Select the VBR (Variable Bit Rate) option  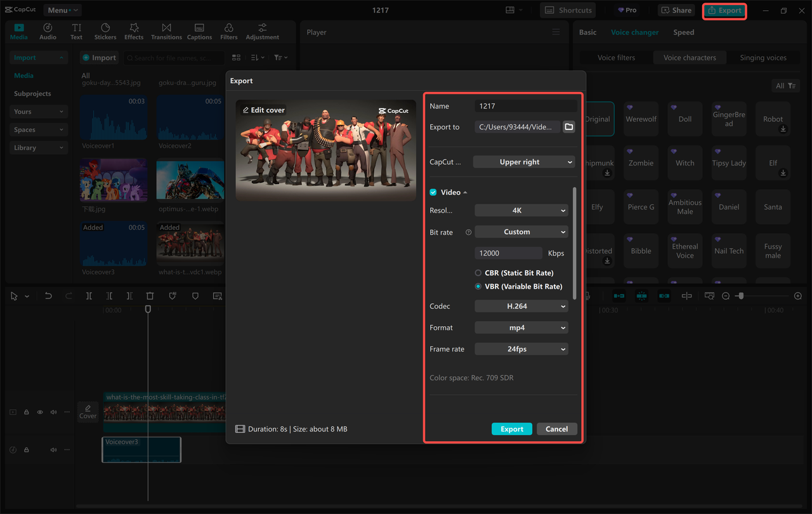point(477,286)
